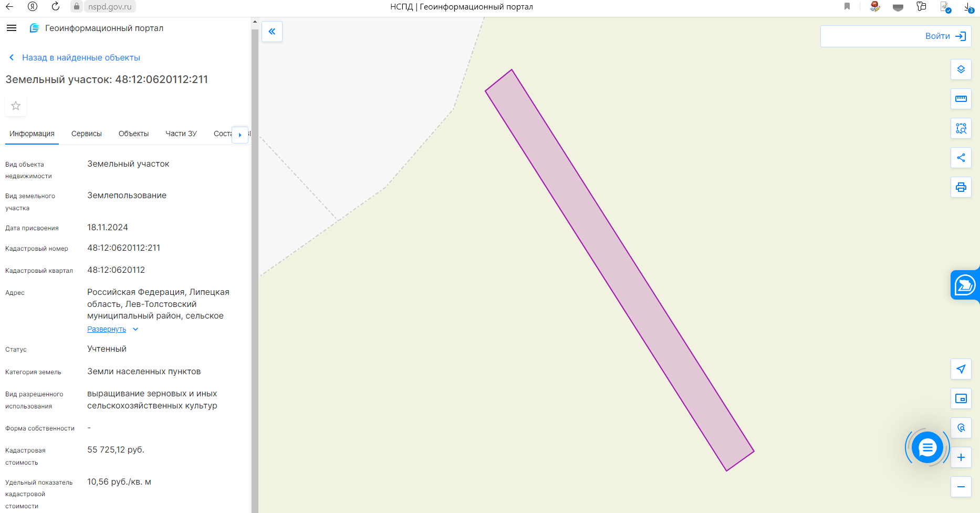Click the highlighted purple land parcel
The image size is (980, 513).
click(x=620, y=270)
